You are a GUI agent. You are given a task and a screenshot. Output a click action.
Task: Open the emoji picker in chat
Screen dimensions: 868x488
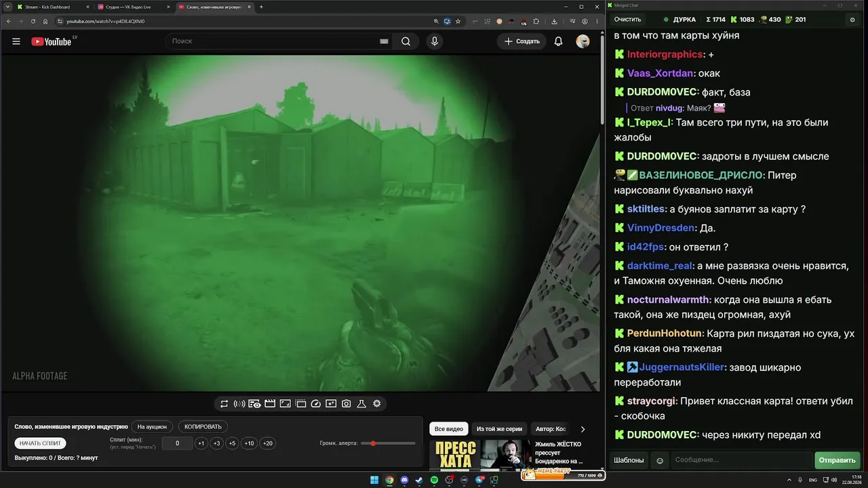tap(660, 461)
